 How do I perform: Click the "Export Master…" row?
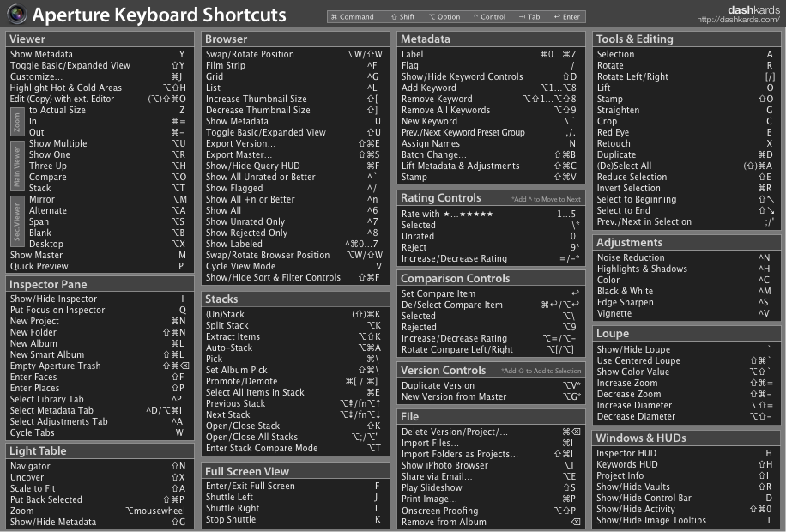click(293, 154)
